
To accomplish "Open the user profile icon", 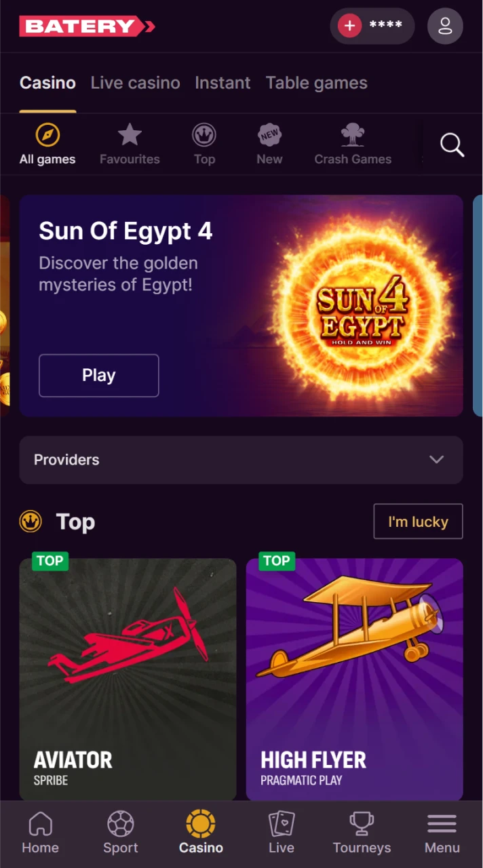I will tap(445, 26).
